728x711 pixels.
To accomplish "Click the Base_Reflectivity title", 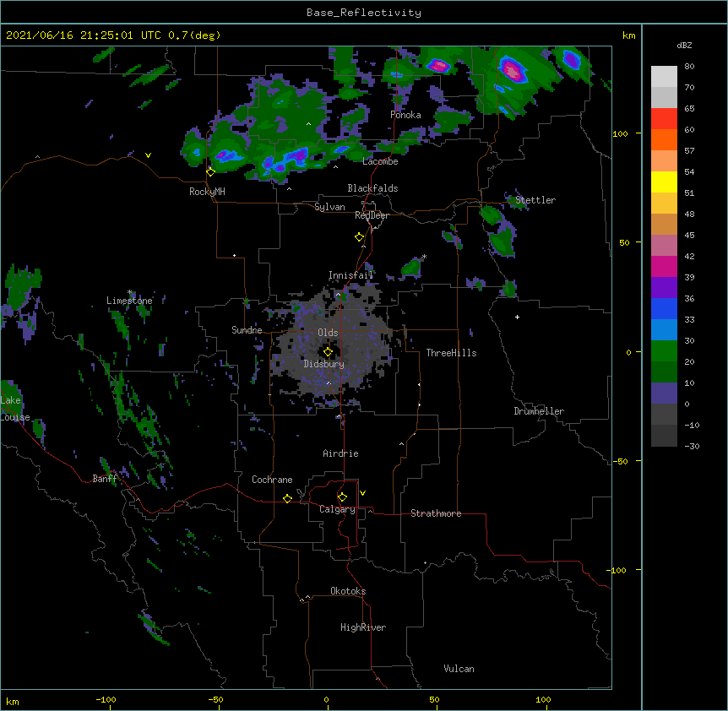I will 364,13.
